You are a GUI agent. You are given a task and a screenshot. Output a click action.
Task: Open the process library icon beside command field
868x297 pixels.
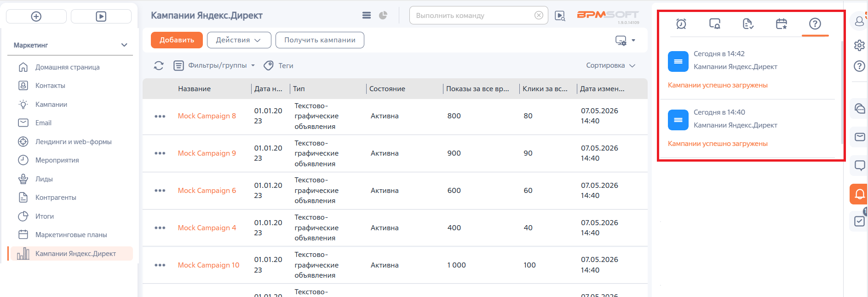click(x=560, y=16)
